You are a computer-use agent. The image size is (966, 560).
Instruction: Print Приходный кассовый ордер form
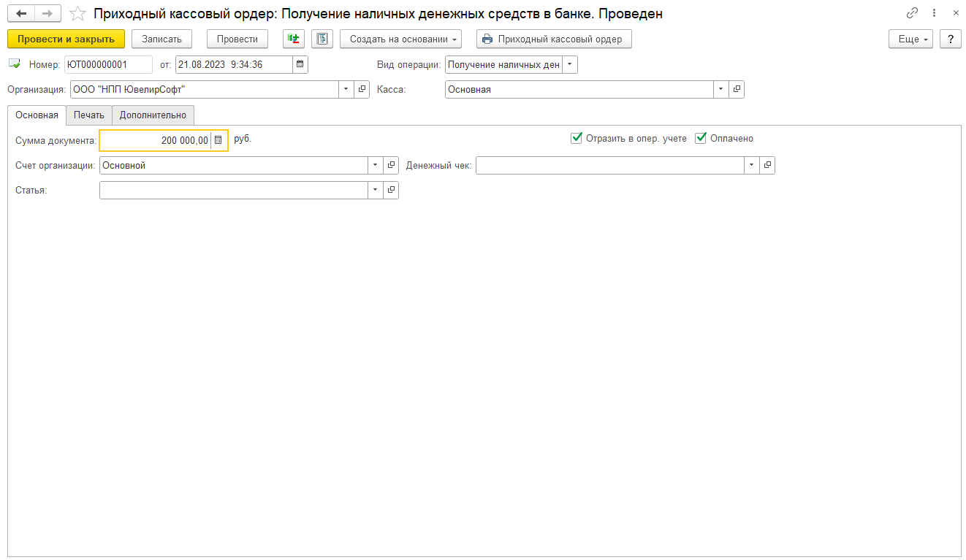tap(554, 39)
